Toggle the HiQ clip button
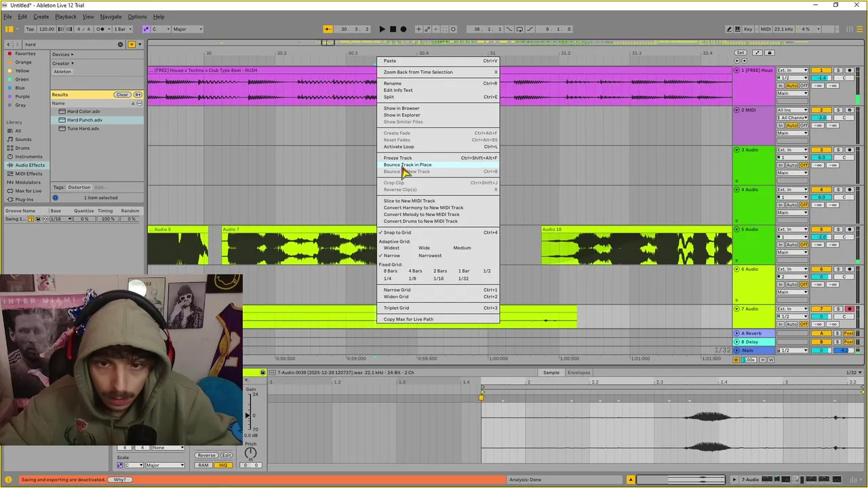 point(223,466)
